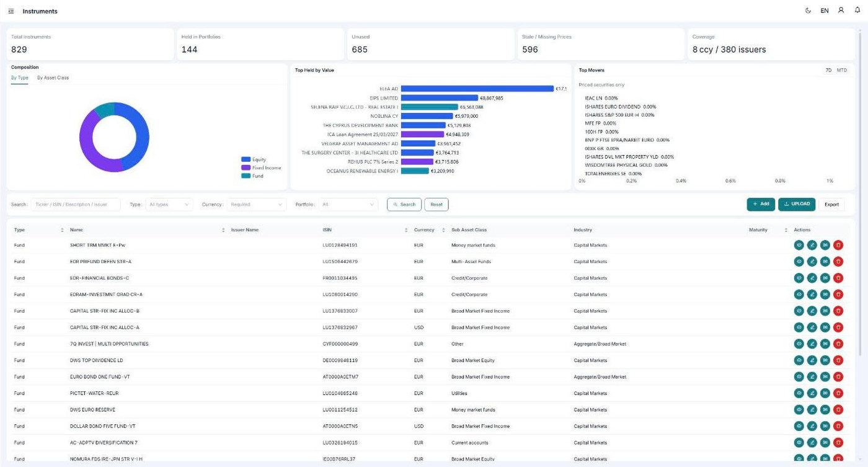
Task: Open the Currency filter dropdown
Action: (257, 204)
